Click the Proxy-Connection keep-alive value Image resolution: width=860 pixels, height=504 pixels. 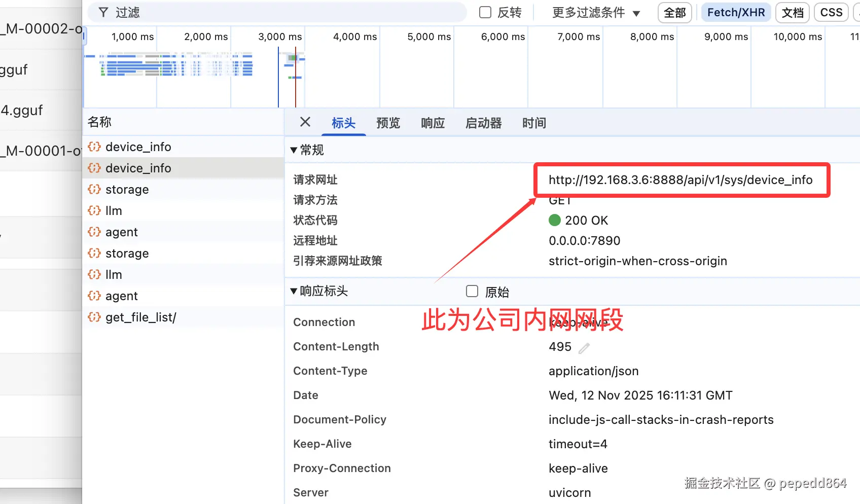[x=578, y=469]
